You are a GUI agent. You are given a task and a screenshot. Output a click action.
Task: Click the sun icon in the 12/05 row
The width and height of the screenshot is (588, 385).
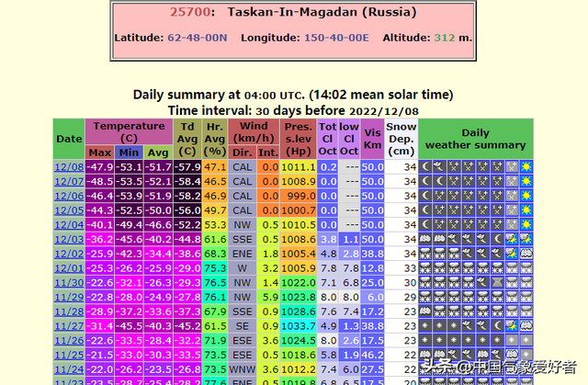tap(526, 210)
